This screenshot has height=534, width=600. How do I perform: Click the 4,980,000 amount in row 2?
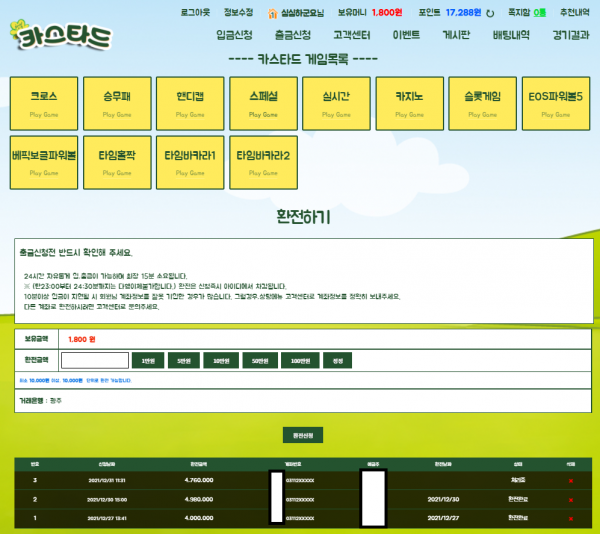(x=199, y=499)
